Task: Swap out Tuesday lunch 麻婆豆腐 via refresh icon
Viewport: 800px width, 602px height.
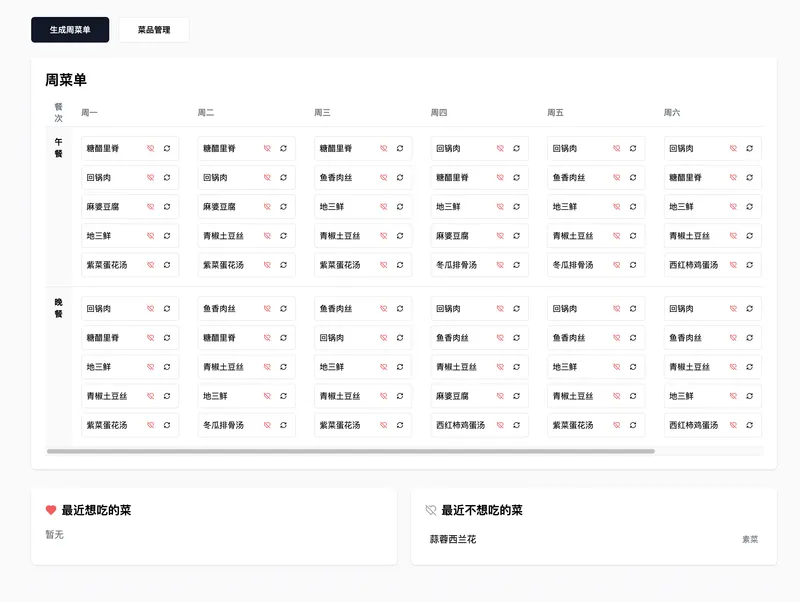Action: [x=283, y=207]
